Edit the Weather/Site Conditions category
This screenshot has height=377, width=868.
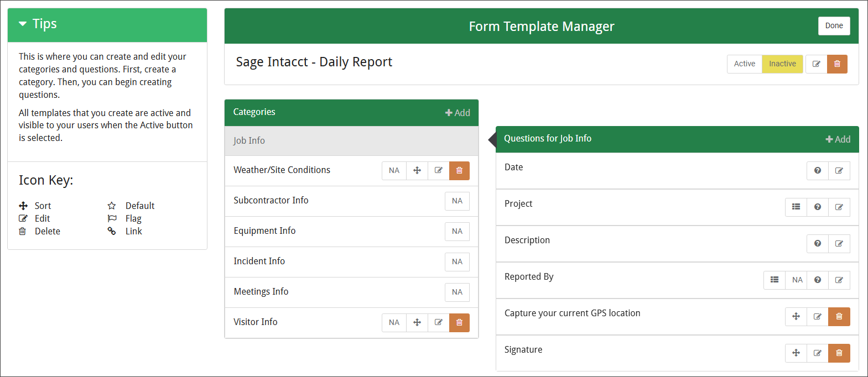click(439, 171)
